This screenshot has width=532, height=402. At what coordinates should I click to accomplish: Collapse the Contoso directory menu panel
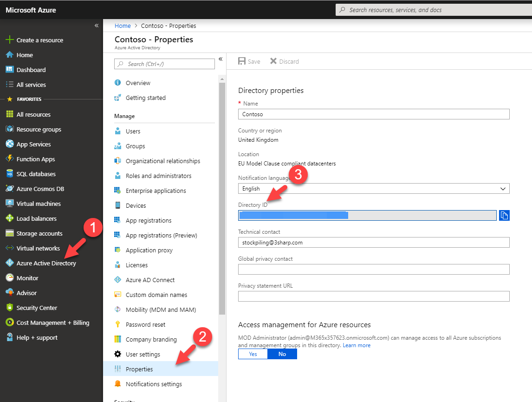[x=221, y=59]
